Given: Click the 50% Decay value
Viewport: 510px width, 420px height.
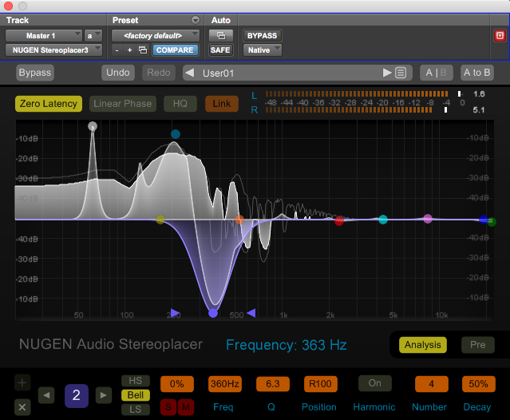Looking at the screenshot, I should [x=478, y=384].
